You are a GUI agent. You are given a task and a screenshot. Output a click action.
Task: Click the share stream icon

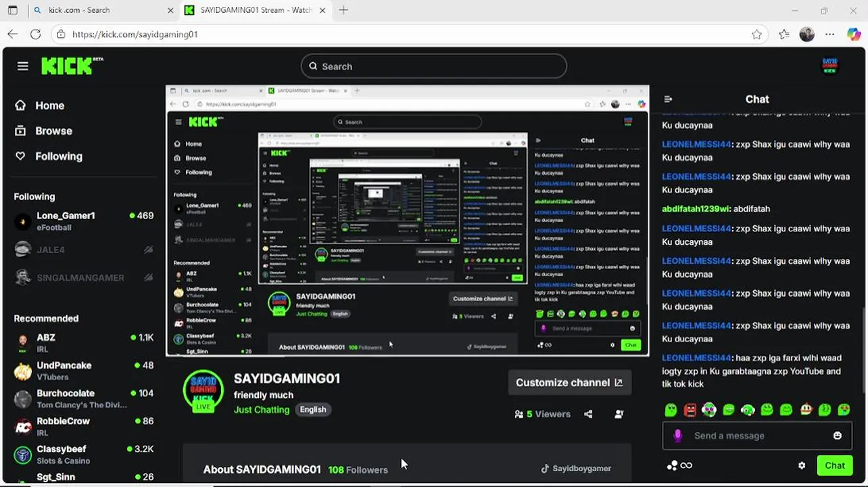[588, 414]
